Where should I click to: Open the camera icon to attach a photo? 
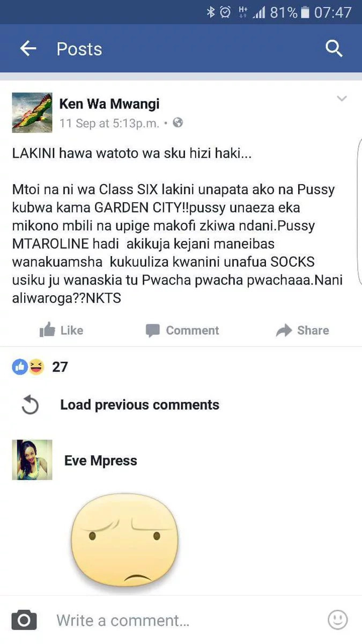[24, 620]
